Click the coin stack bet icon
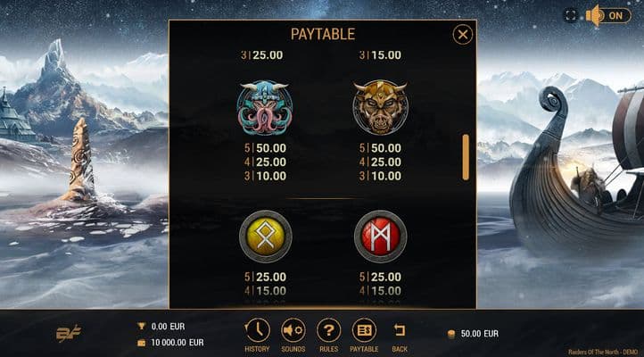Image resolution: width=644 pixels, height=357 pixels. pyautogui.click(x=451, y=334)
